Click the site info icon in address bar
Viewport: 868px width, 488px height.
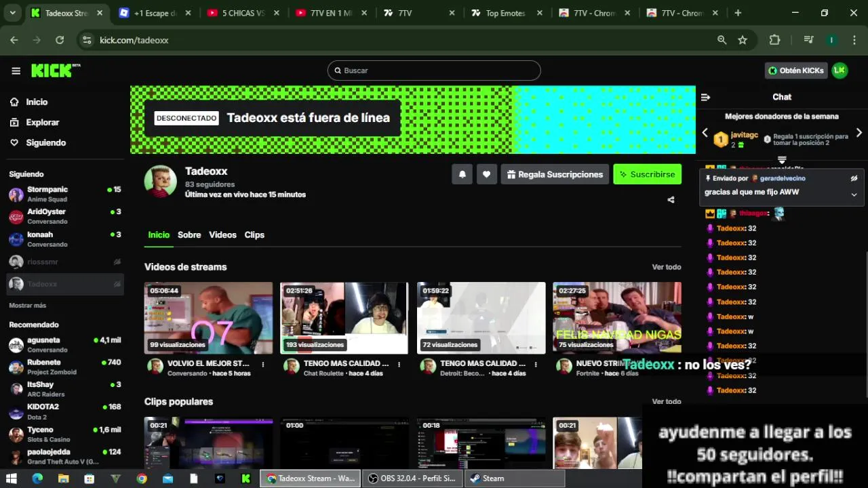click(x=86, y=40)
